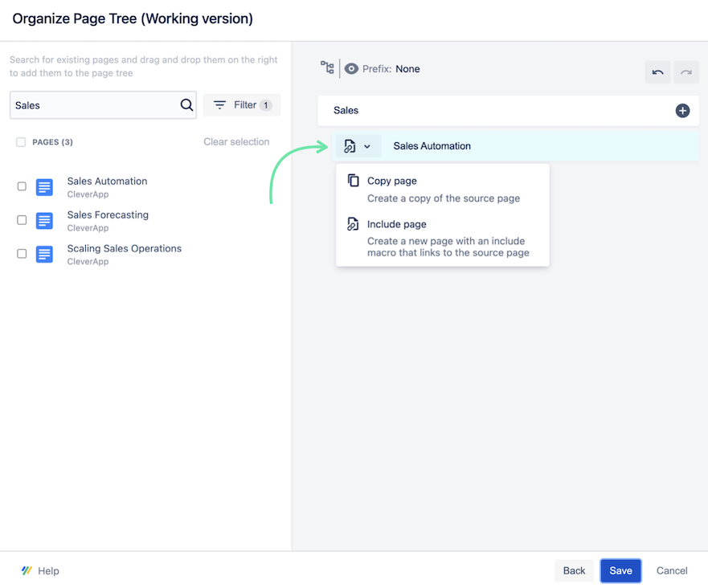Check the Sales Automation checkbox
This screenshot has width=708, height=588.
[x=22, y=186]
